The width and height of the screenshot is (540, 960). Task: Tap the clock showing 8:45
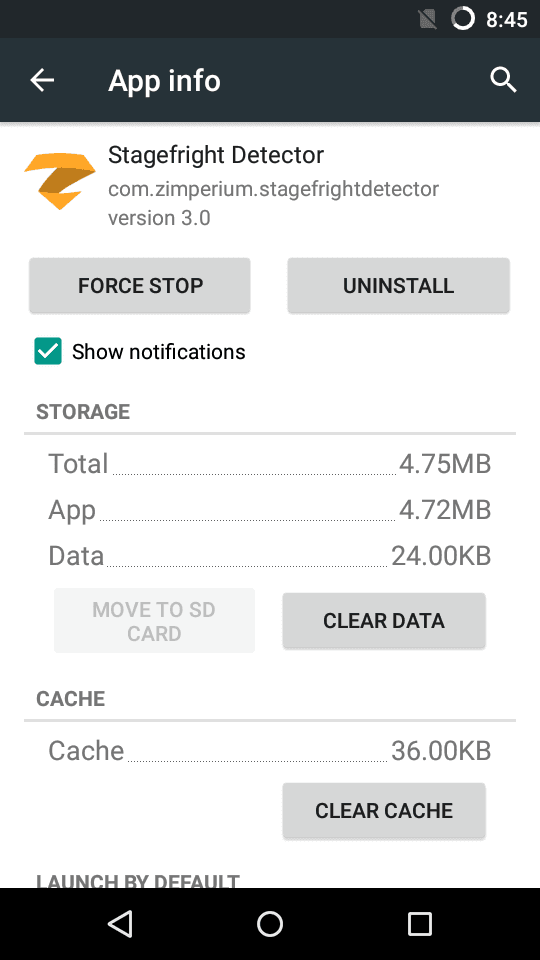507,20
